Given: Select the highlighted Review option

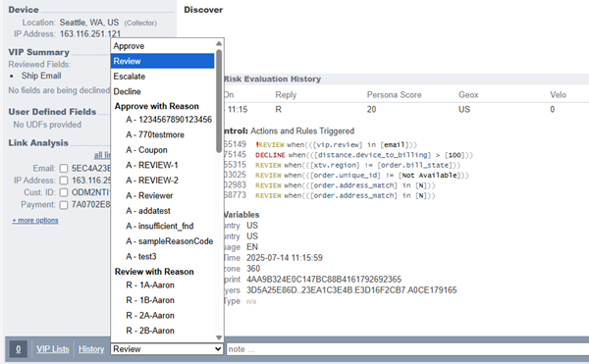Looking at the screenshot, I should point(163,61).
